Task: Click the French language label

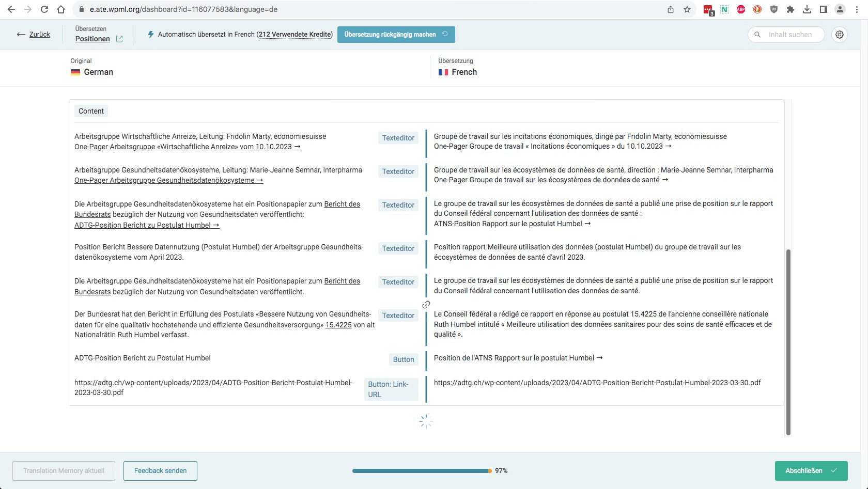Action: pos(464,72)
